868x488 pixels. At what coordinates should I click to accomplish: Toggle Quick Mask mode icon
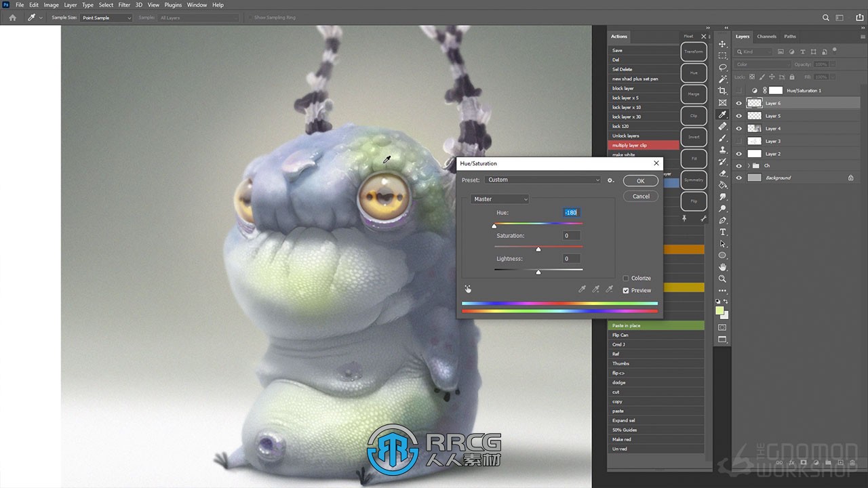click(x=722, y=327)
